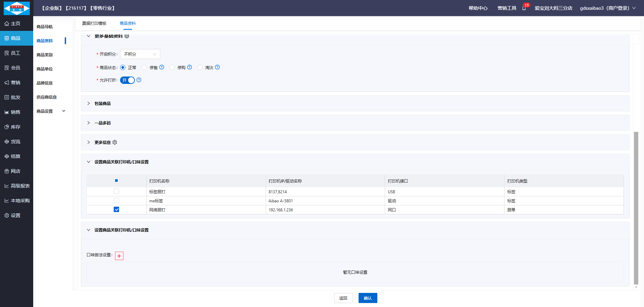The image size is (644, 307).
Task: Expand the 一品多码 section
Action: point(102,123)
